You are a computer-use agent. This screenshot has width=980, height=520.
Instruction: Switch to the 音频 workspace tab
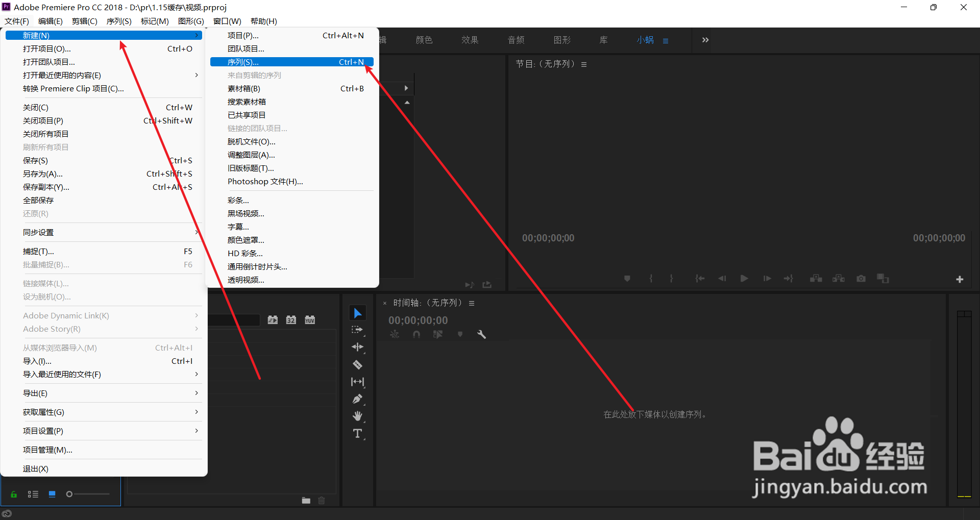516,40
